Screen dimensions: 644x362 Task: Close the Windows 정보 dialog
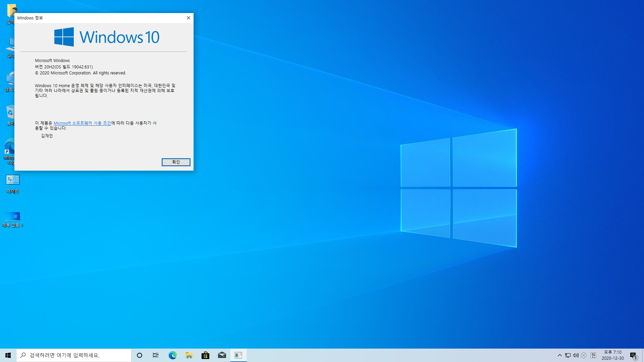(x=189, y=18)
